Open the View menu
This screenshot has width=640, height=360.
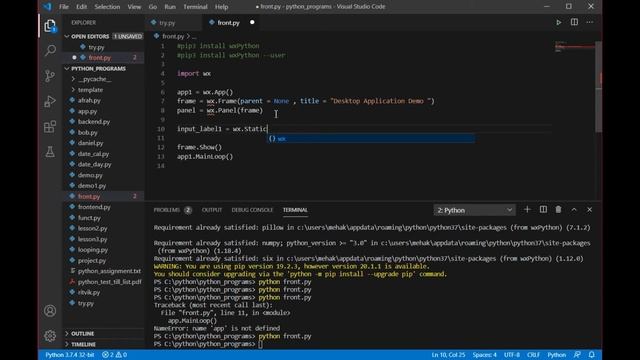click(134, 7)
